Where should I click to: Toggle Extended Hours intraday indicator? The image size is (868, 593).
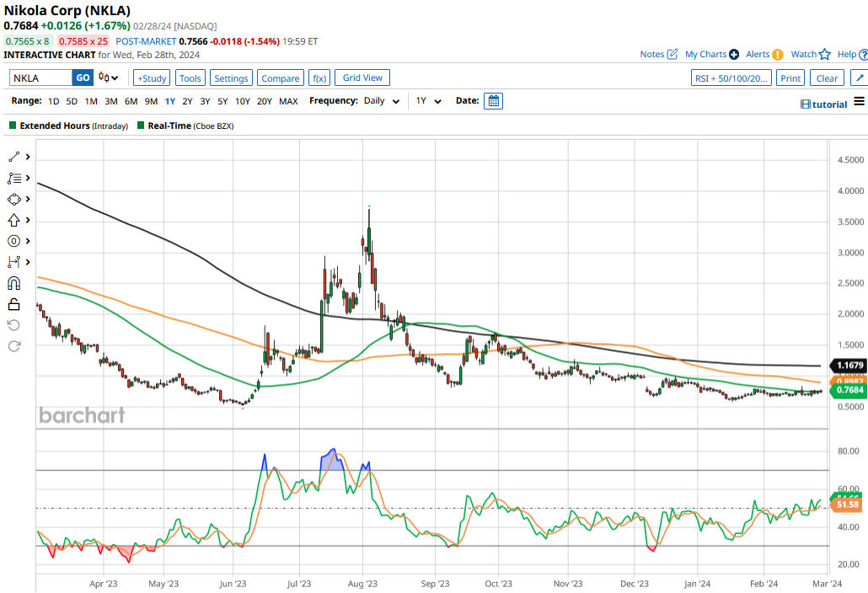tap(13, 126)
